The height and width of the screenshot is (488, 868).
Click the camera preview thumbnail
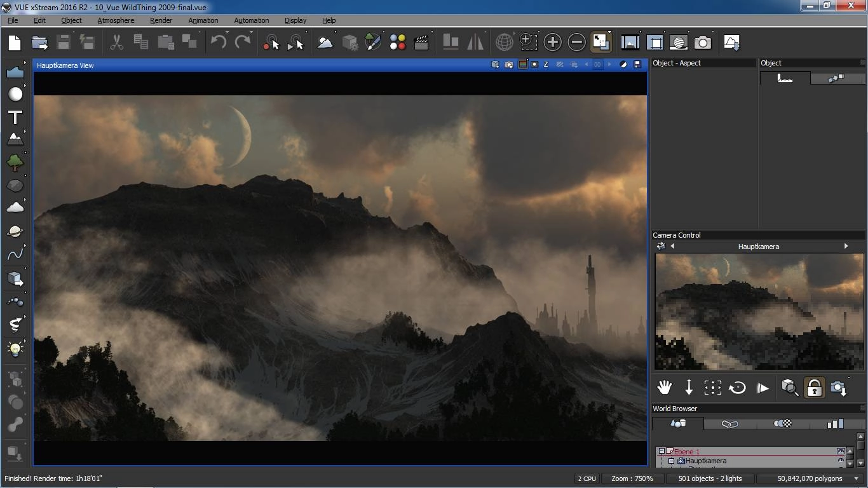pos(759,311)
